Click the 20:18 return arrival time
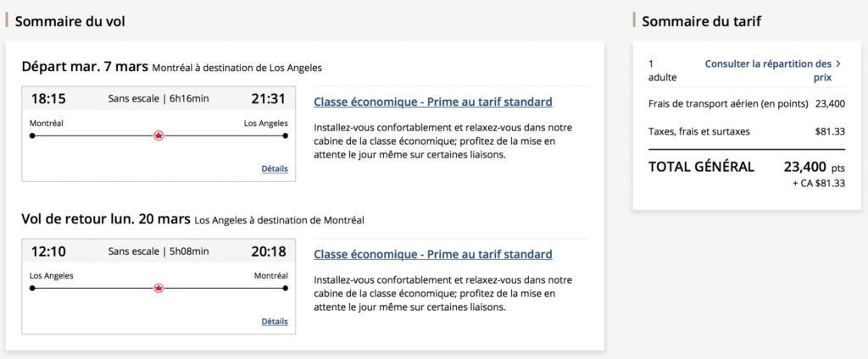Image resolution: width=868 pixels, height=359 pixels. (268, 251)
